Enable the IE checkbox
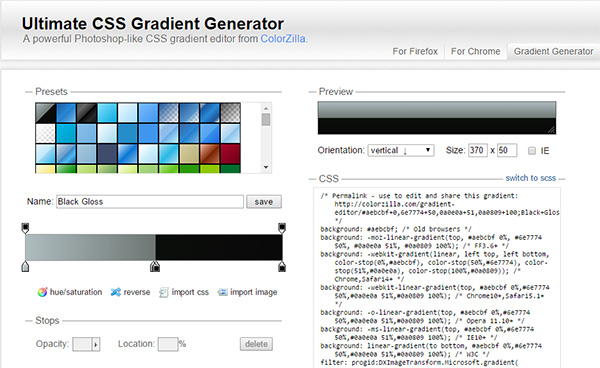This screenshot has width=600, height=368. [x=532, y=151]
